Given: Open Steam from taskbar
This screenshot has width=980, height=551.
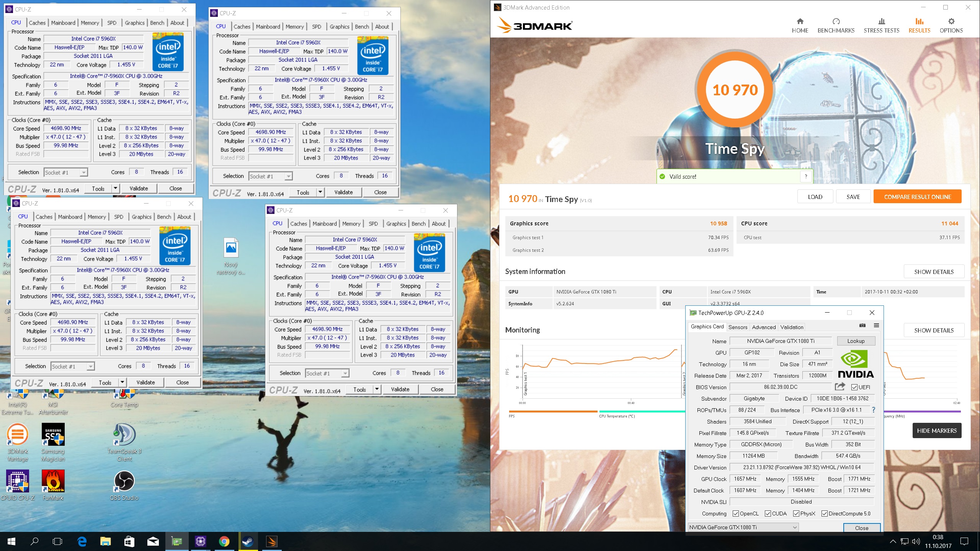Looking at the screenshot, I should coord(248,541).
